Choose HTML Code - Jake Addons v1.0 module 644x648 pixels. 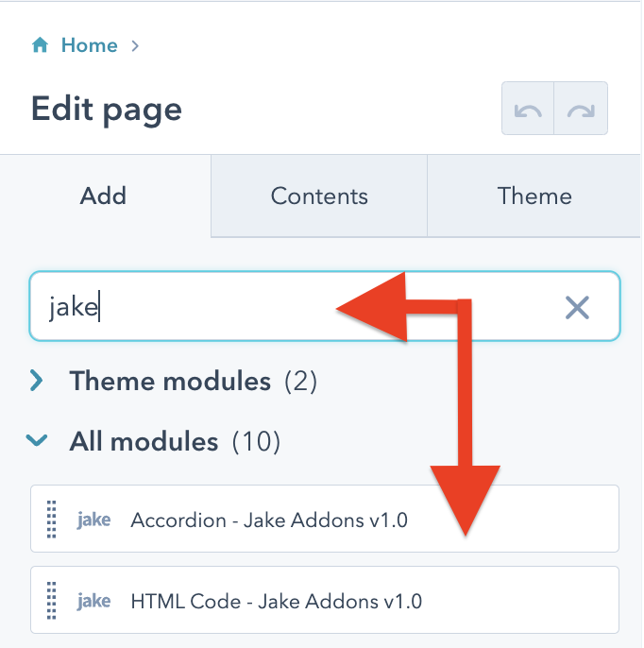pos(276,601)
